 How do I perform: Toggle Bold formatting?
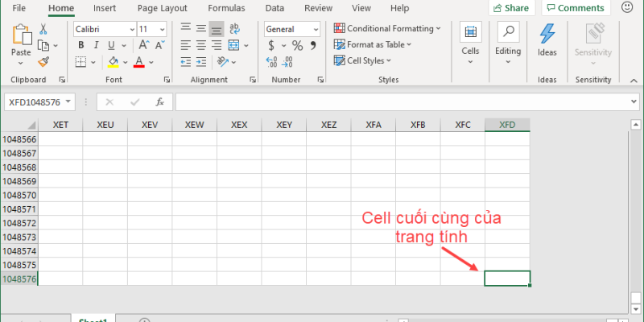point(80,45)
